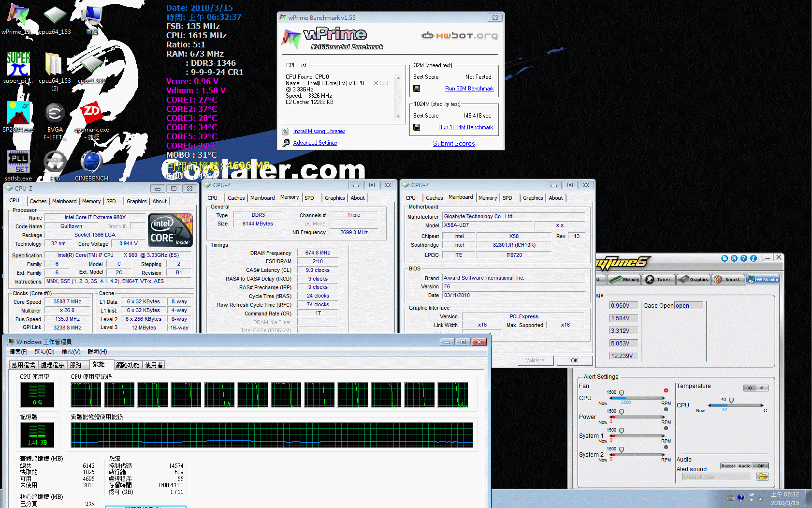Open About tab in right CPU-Z window

tap(556, 198)
